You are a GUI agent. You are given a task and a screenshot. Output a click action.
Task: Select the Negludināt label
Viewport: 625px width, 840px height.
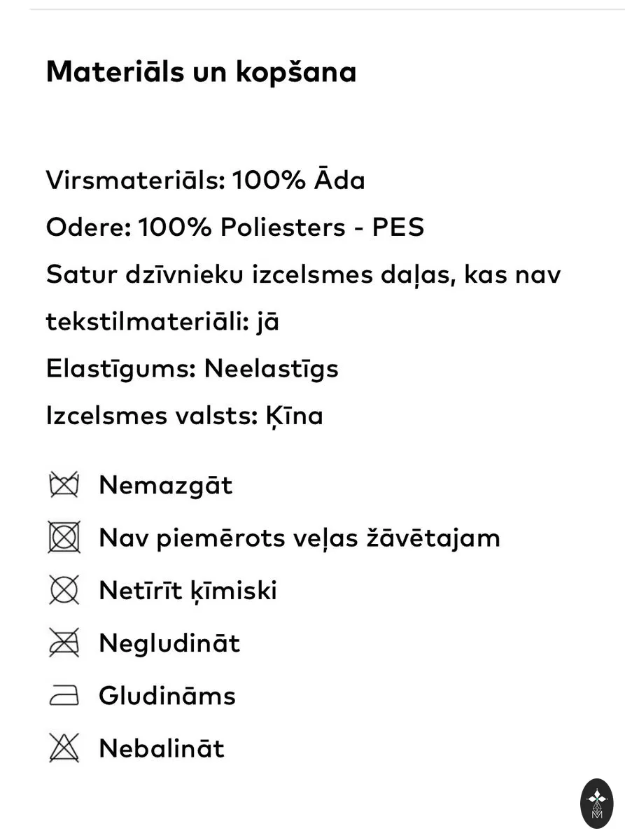pos(169,643)
